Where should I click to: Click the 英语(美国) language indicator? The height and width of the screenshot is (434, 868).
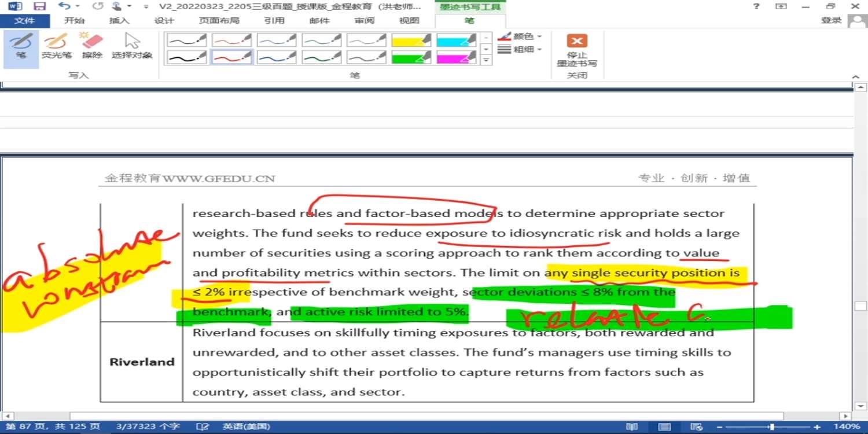tap(247, 426)
